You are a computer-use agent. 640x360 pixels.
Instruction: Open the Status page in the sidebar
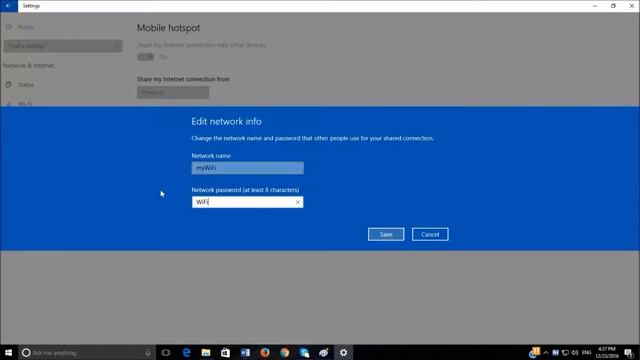coord(25,85)
